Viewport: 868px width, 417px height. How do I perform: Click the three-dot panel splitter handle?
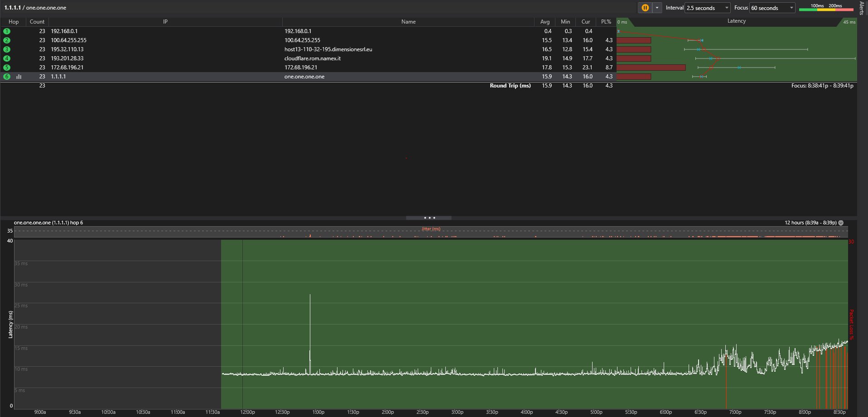(x=429, y=218)
